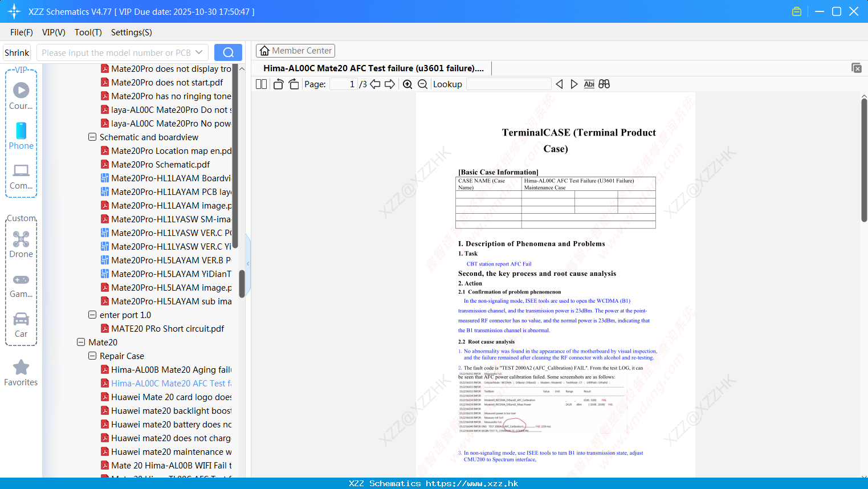This screenshot has width=868, height=489.
Task: Collapse the Repair Case folder
Action: (92, 356)
